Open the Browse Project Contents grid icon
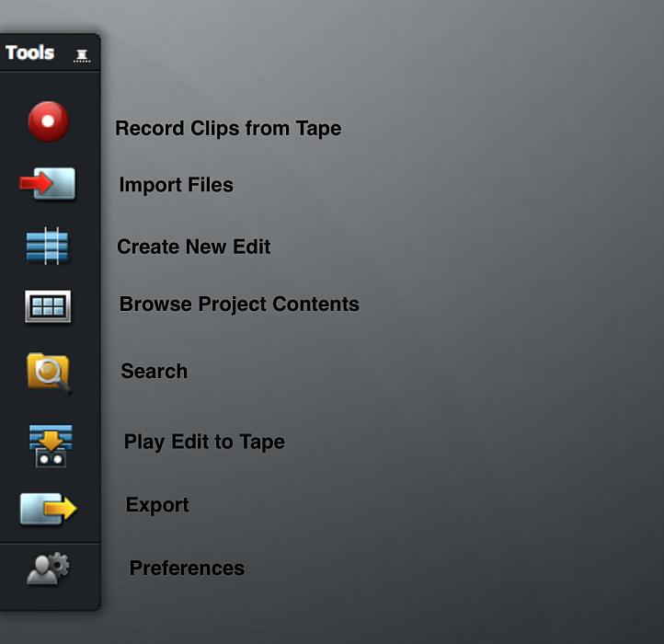This screenshot has width=664, height=644. (48, 306)
